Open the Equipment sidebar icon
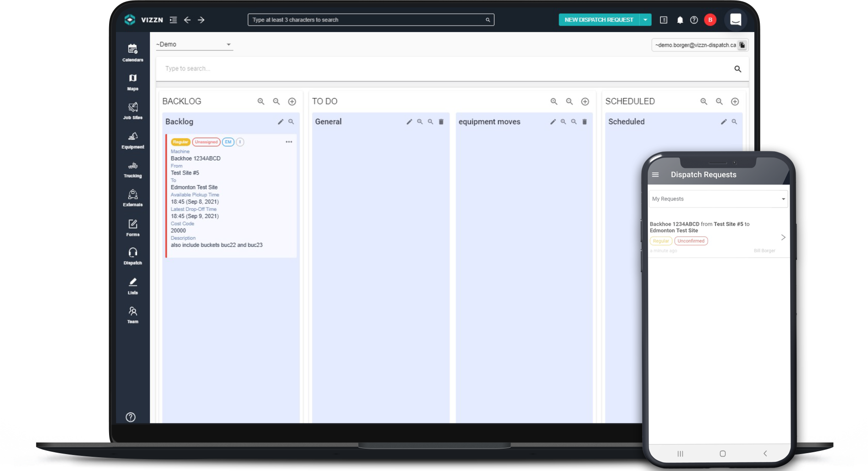The image size is (868, 471). [x=132, y=140]
